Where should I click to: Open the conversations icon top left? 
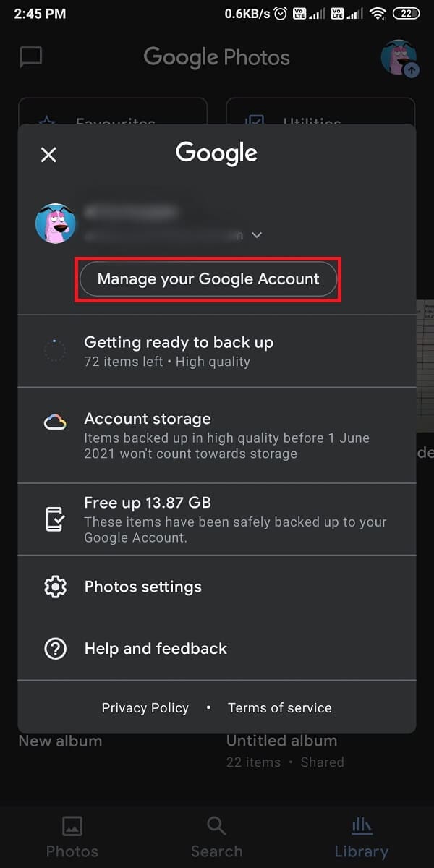pyautogui.click(x=30, y=57)
